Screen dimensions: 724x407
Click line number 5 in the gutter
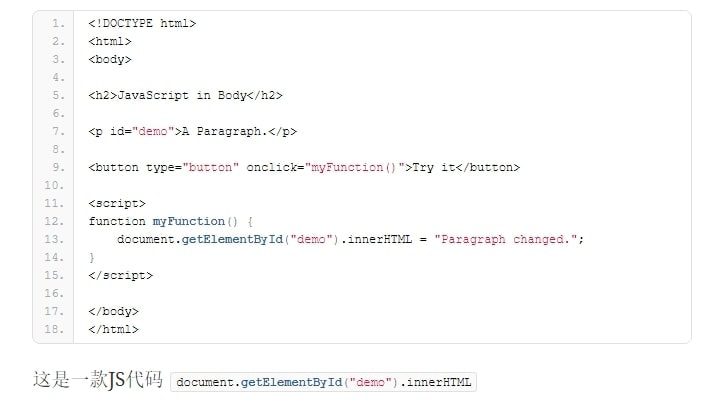[57, 95]
